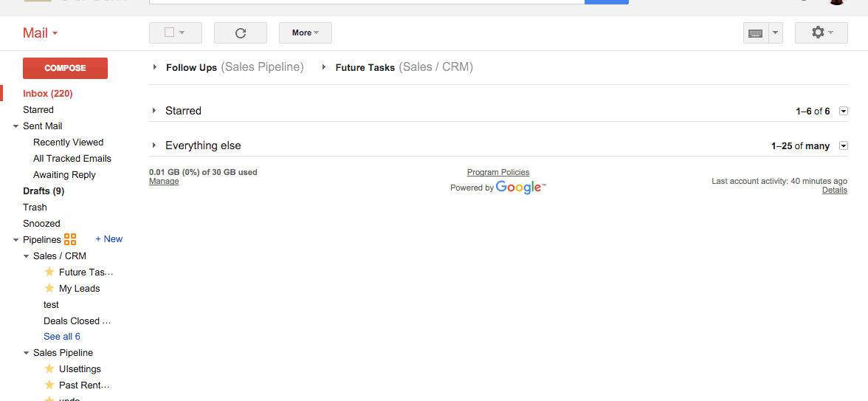Open the More actions menu
Screen dimensions: 868x401
305,32
